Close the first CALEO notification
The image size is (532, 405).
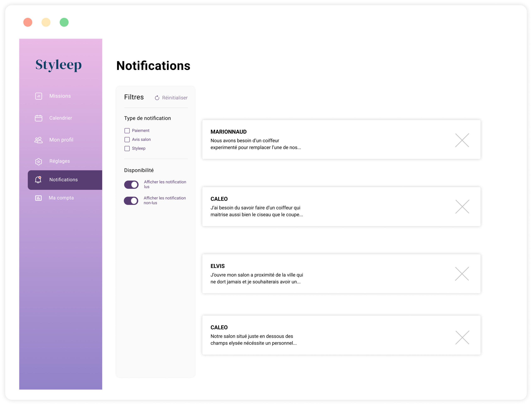[x=462, y=207]
